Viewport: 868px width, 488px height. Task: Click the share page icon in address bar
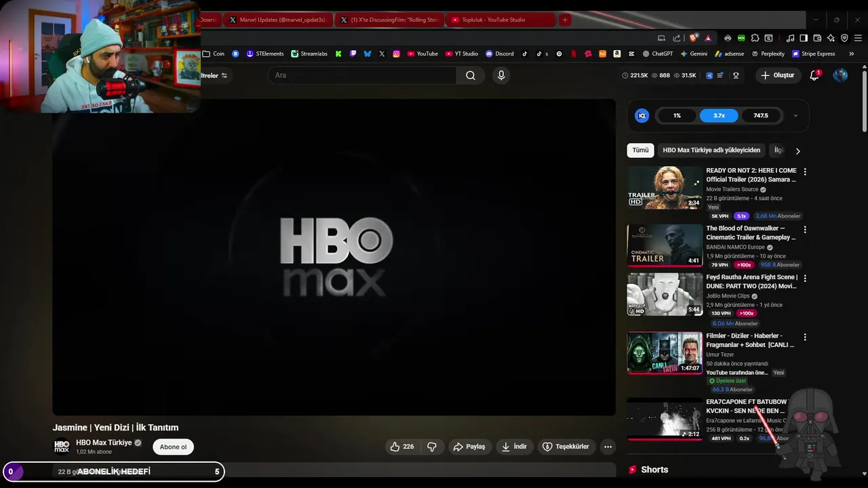(x=677, y=38)
